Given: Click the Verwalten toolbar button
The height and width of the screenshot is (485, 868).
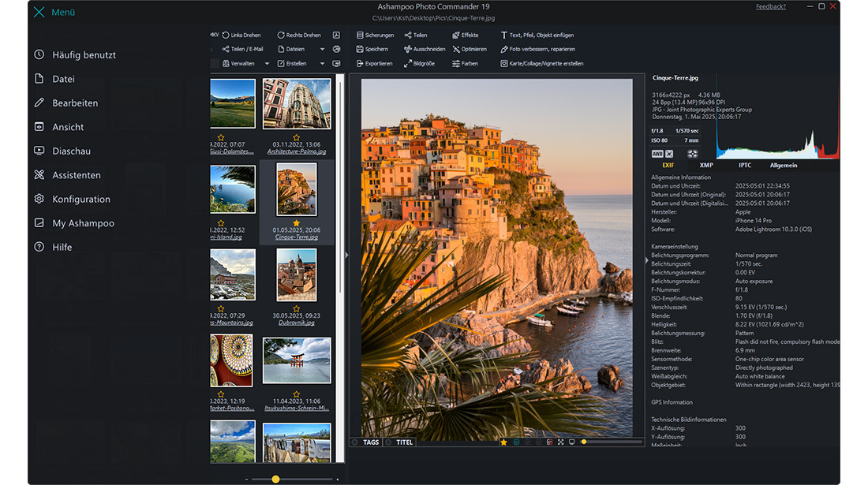Looking at the screenshot, I should tap(238, 64).
